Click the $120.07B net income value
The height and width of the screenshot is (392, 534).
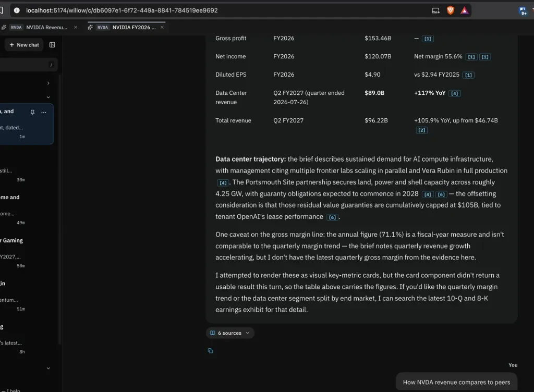tap(378, 56)
